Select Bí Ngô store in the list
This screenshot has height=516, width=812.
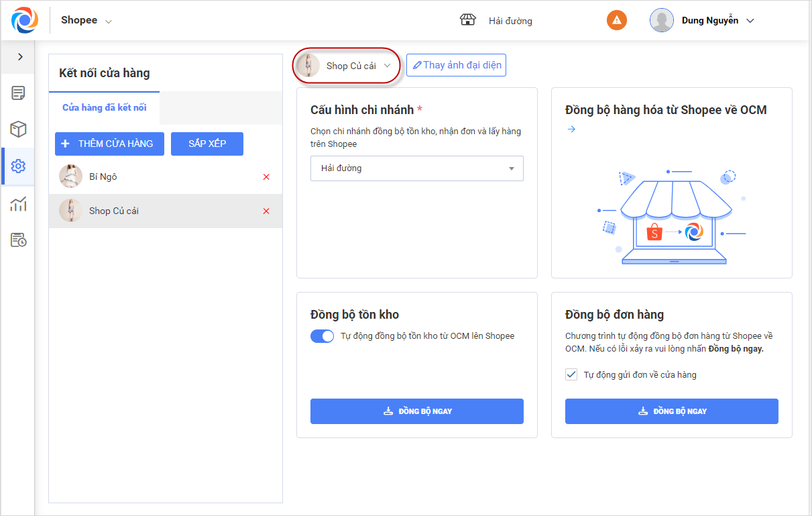tap(103, 177)
